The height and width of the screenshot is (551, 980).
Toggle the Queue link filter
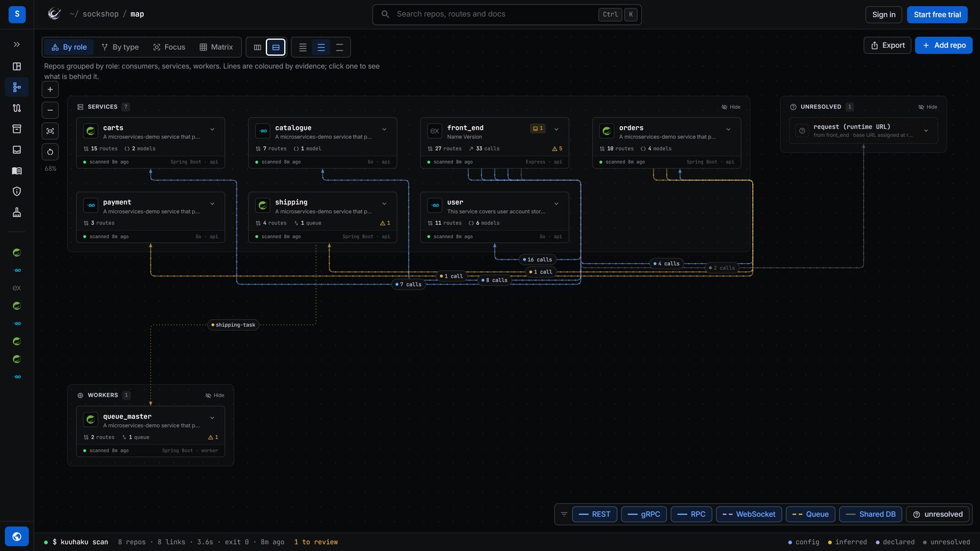tap(810, 514)
